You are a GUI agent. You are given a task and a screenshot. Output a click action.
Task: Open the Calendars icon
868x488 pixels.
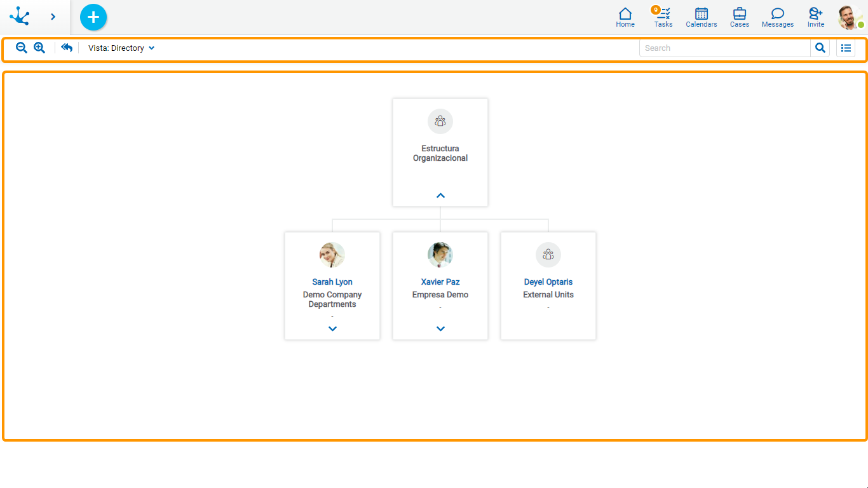click(x=701, y=17)
